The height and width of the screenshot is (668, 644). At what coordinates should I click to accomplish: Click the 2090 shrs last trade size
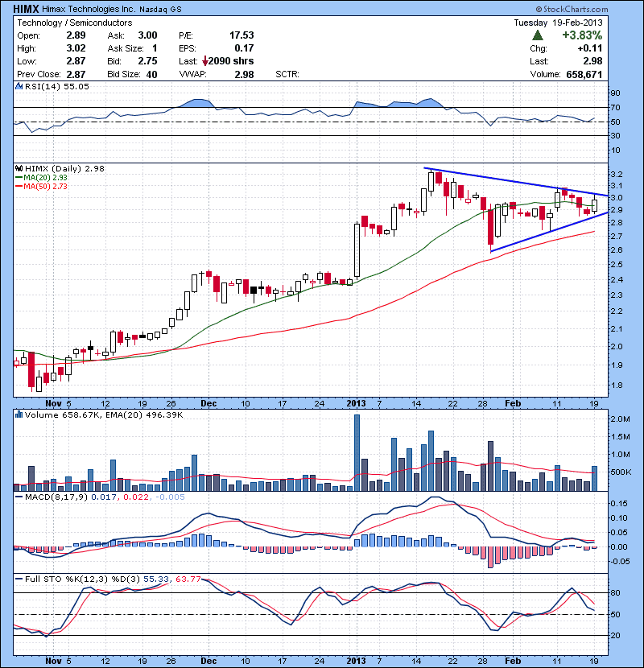tap(231, 61)
